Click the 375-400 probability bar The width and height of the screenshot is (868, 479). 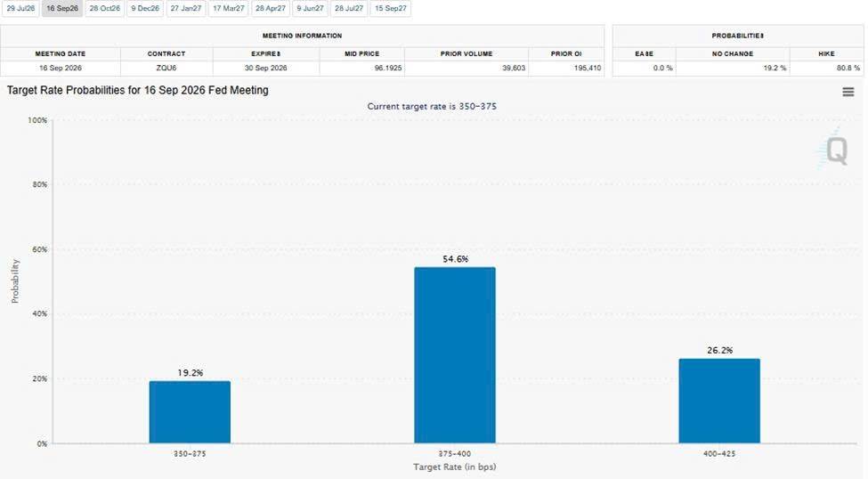point(455,355)
